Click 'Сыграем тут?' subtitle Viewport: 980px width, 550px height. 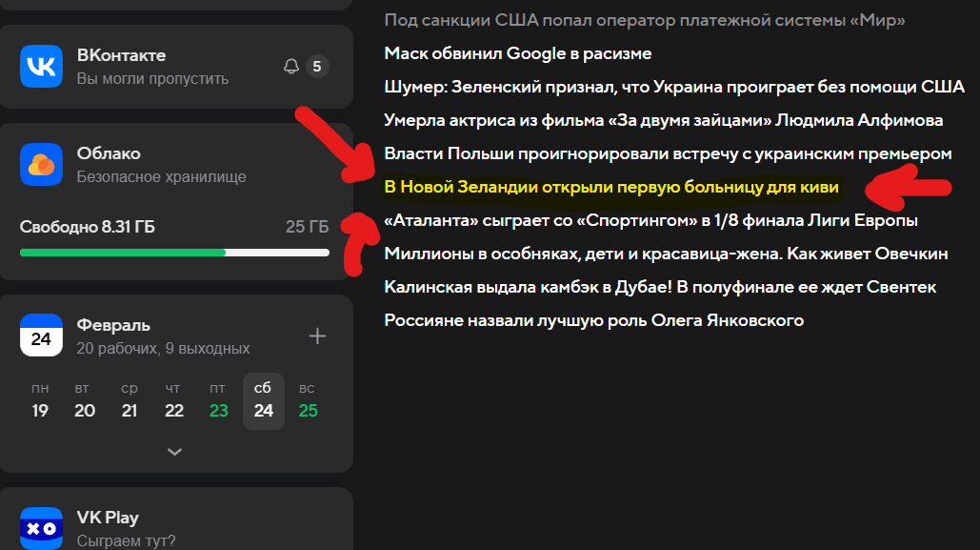coord(127,540)
